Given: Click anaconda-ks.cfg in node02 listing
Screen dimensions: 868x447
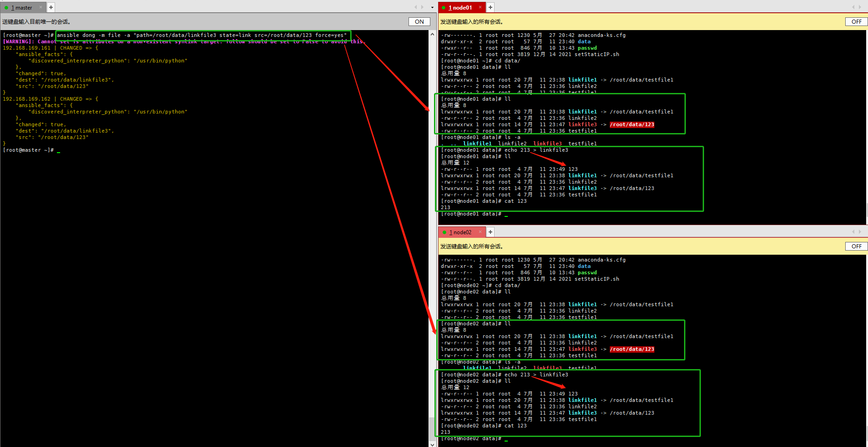Looking at the screenshot, I should click(x=602, y=260).
